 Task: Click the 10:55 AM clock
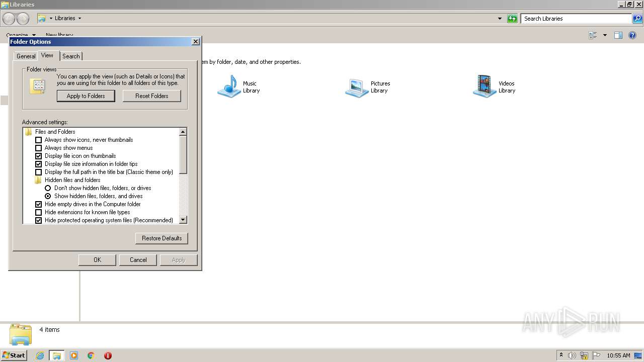(618, 355)
